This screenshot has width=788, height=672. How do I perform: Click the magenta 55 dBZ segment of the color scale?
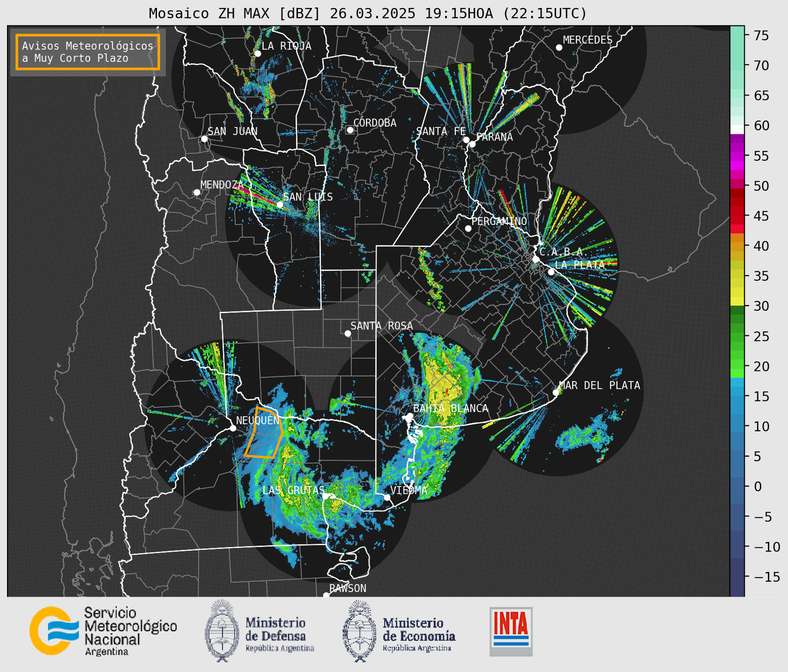737,156
